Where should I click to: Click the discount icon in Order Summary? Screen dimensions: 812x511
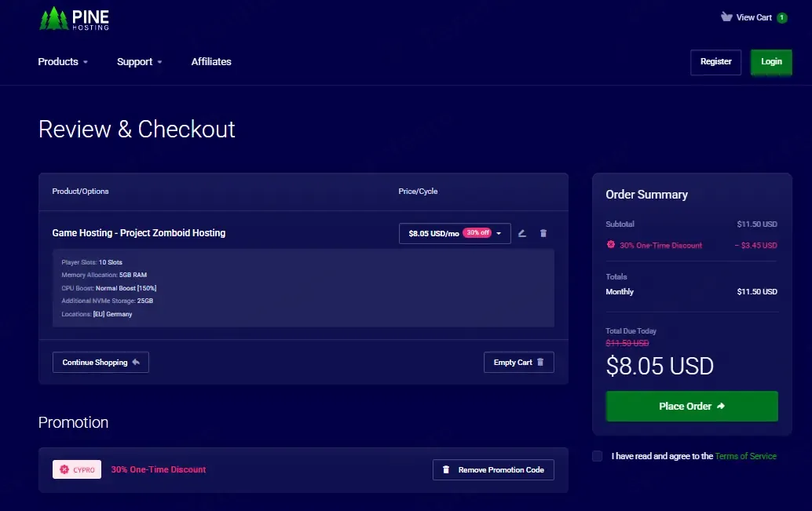point(611,244)
